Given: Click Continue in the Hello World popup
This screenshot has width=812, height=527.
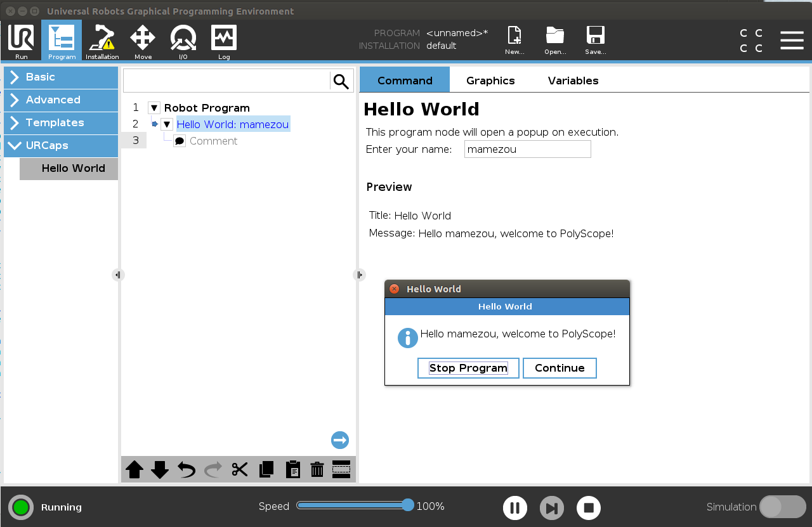Looking at the screenshot, I should point(560,368).
